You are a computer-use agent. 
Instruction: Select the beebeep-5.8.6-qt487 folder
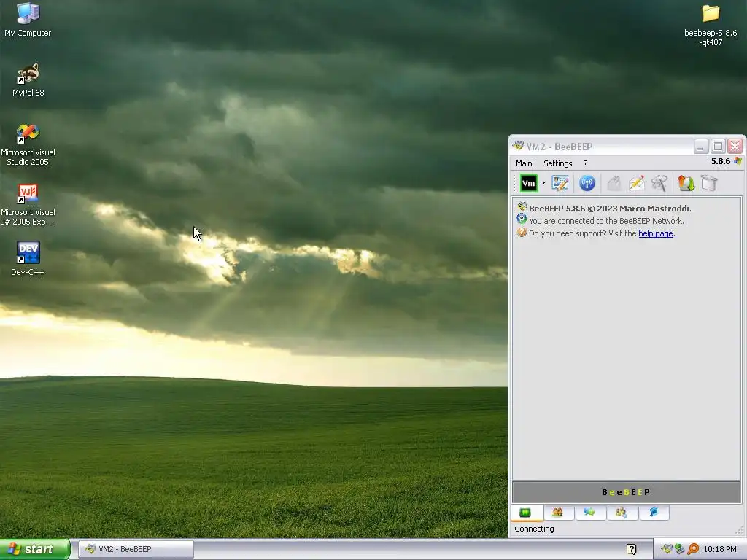click(711, 26)
